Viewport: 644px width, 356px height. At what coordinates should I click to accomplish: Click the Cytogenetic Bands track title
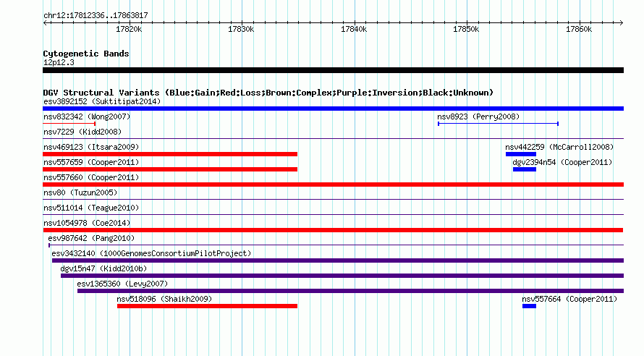click(86, 54)
